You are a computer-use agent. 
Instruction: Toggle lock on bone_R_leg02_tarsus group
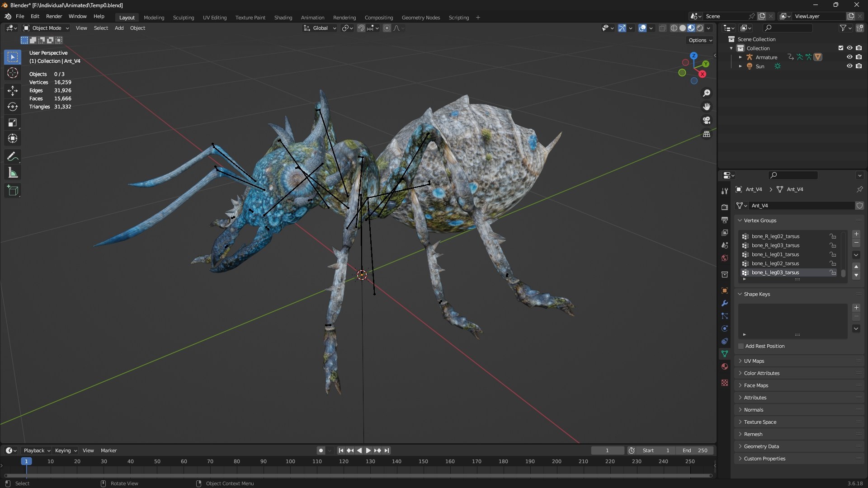tap(833, 236)
